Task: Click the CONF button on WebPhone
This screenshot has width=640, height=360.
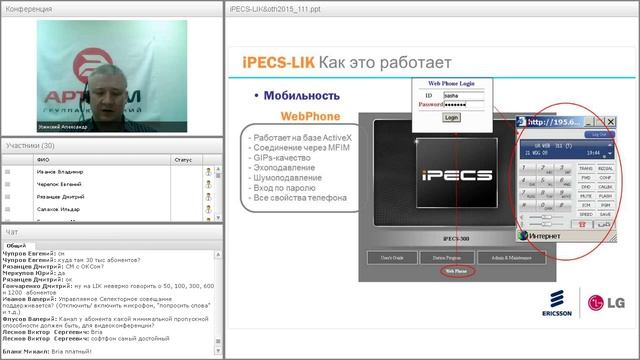Action: pyautogui.click(x=605, y=178)
